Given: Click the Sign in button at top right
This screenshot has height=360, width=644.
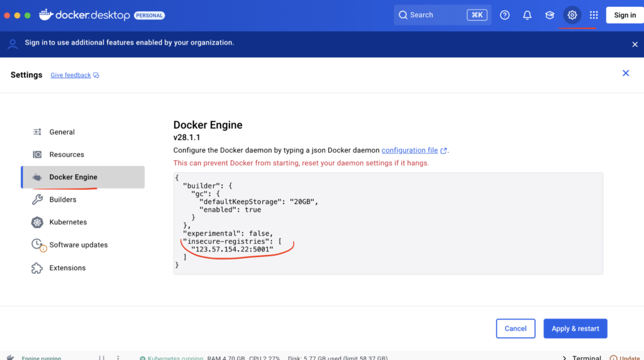Looking at the screenshot, I should tap(625, 15).
